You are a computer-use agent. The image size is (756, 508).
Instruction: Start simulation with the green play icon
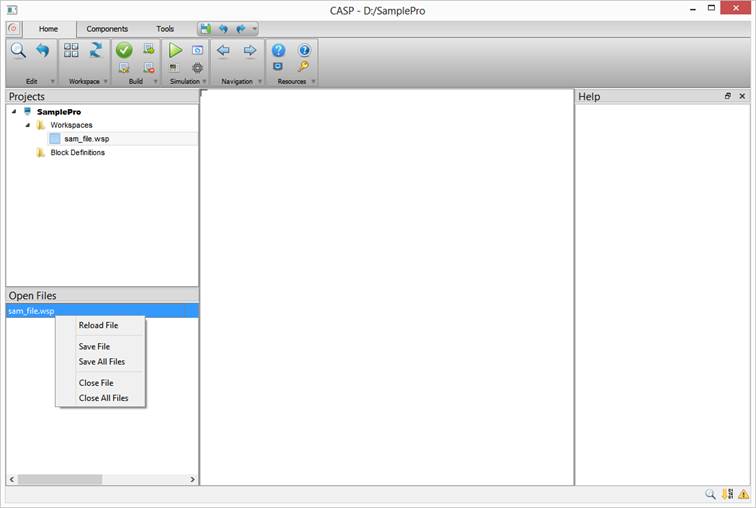175,50
